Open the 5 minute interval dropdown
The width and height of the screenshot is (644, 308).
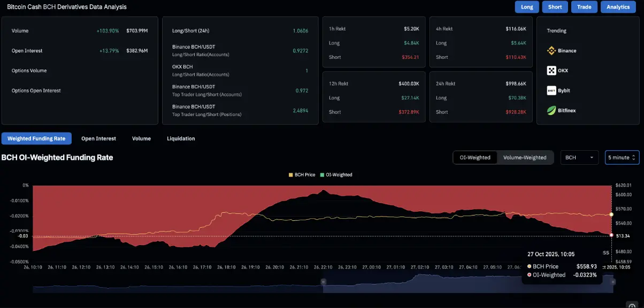click(622, 158)
